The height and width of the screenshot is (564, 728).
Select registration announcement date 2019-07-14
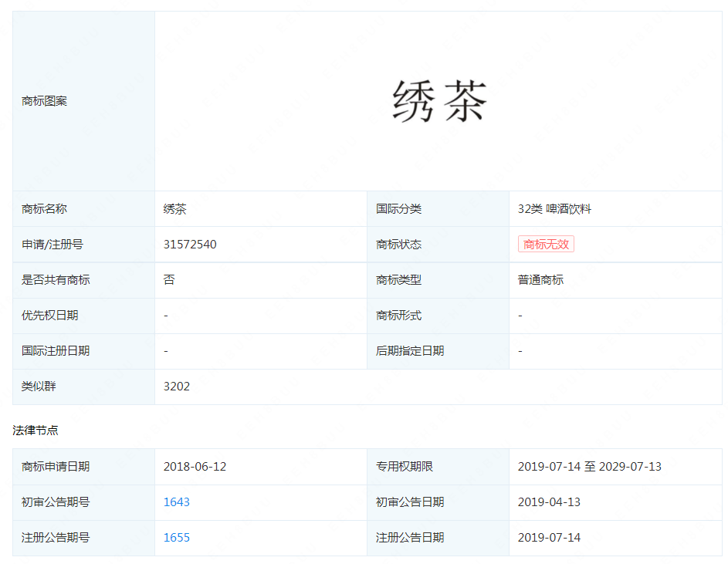(x=549, y=538)
